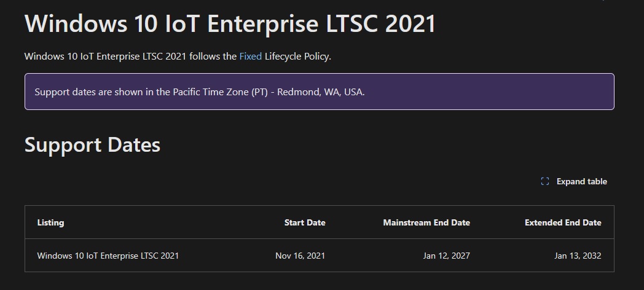644x290 pixels.
Task: Open the Fixed Lifecycle Policy link
Action: 251,57
